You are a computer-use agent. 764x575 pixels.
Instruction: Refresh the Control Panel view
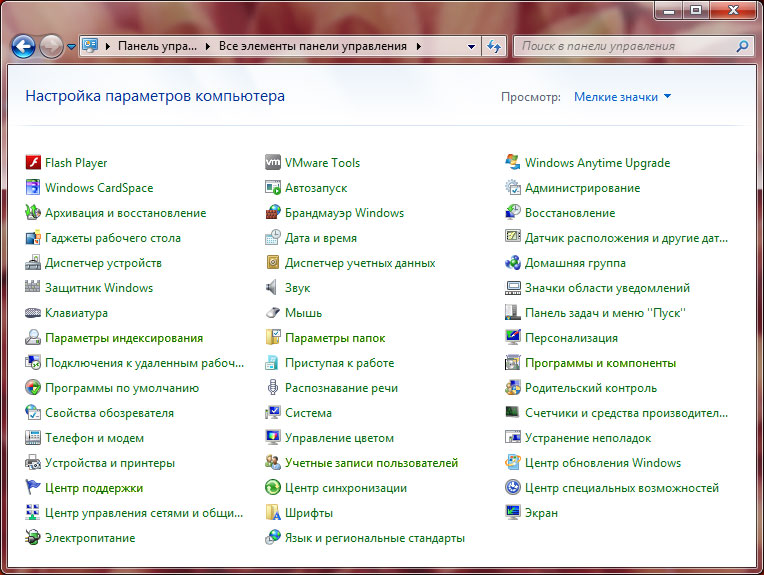tap(494, 46)
